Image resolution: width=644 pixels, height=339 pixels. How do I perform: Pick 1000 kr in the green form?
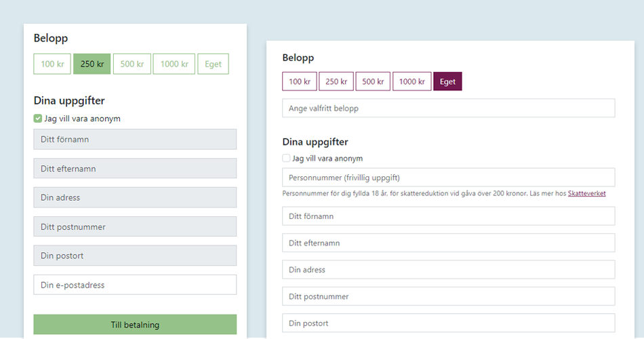[x=174, y=64]
